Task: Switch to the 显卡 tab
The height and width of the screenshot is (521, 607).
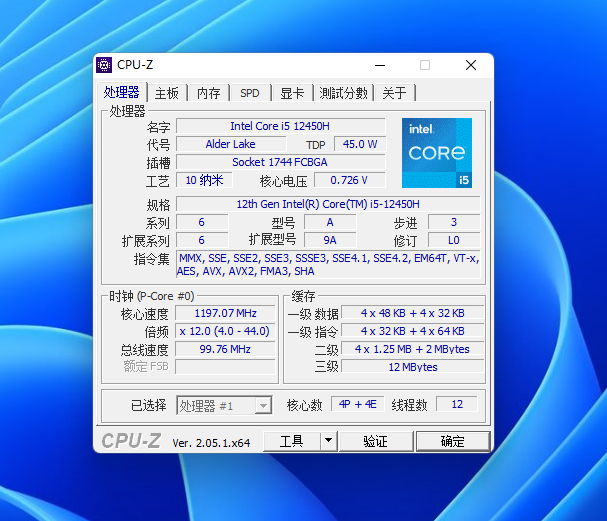Action: click(x=292, y=93)
